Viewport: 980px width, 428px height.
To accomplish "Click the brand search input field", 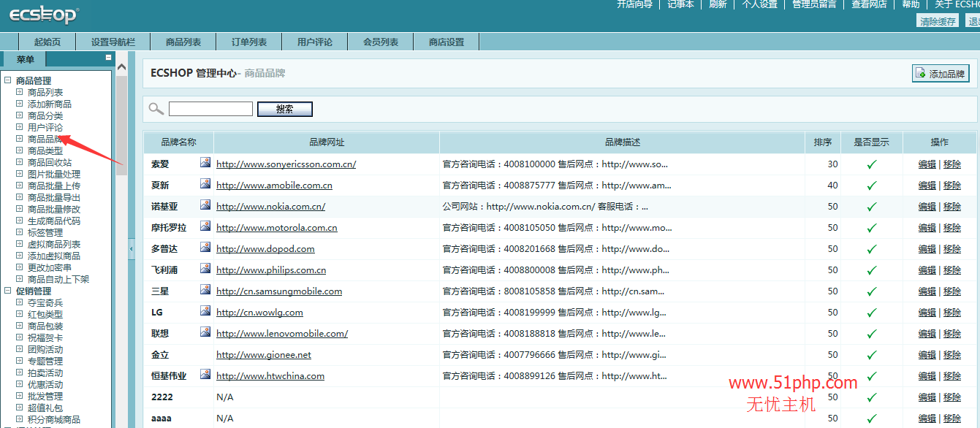I will click(x=210, y=109).
